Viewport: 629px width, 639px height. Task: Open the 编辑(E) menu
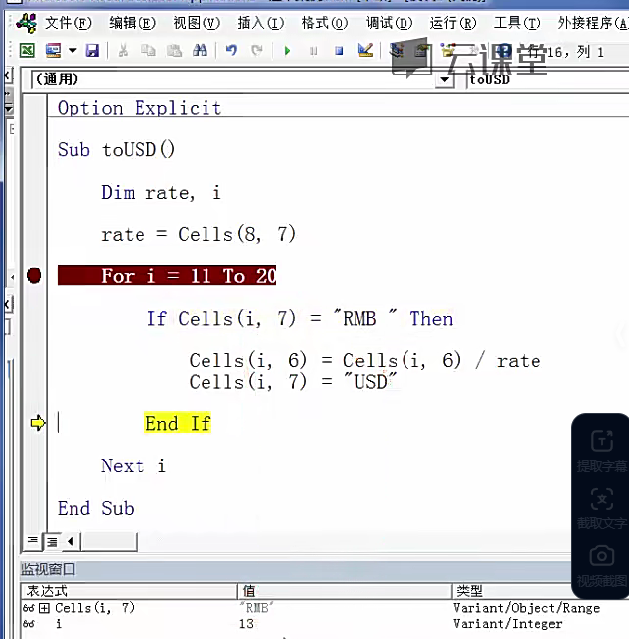pyautogui.click(x=132, y=23)
